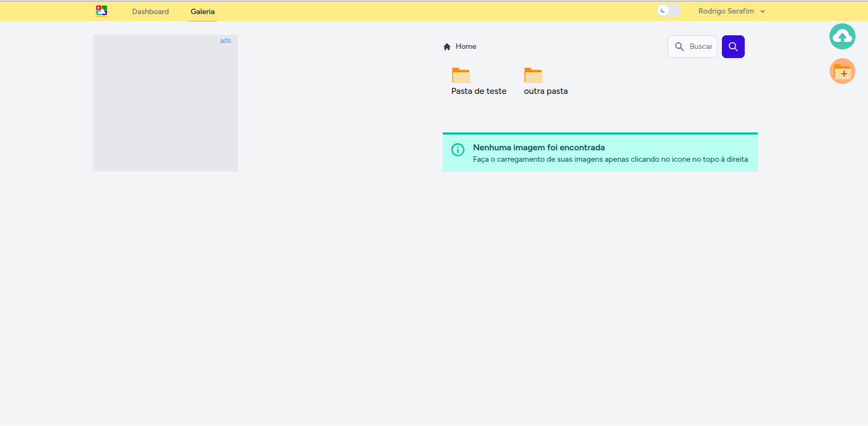
Task: Switch to the Galeria tab
Action: (203, 11)
